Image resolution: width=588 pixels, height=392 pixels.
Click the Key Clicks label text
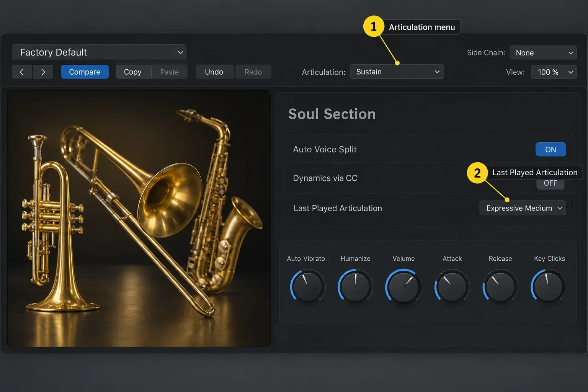coord(549,258)
